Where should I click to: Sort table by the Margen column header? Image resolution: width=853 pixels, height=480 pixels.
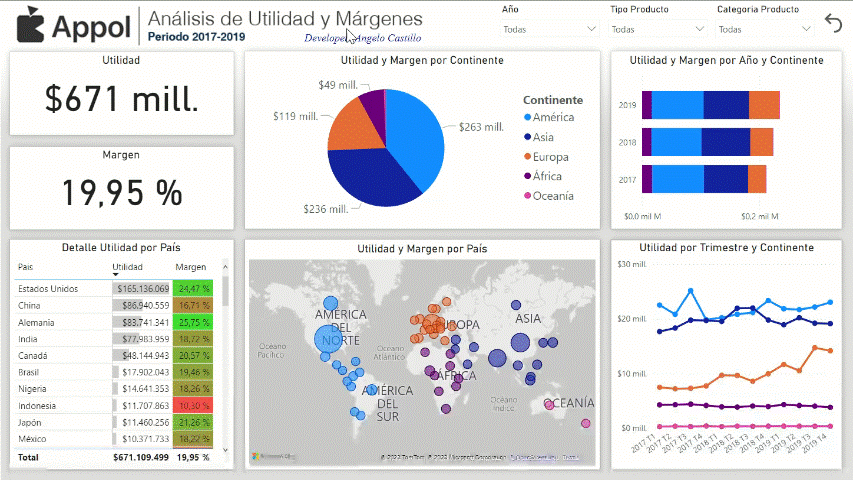point(190,267)
